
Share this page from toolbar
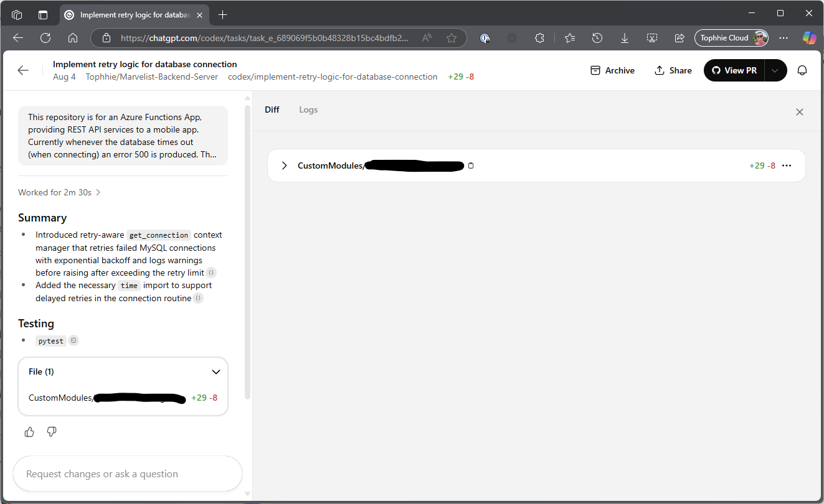(680, 38)
